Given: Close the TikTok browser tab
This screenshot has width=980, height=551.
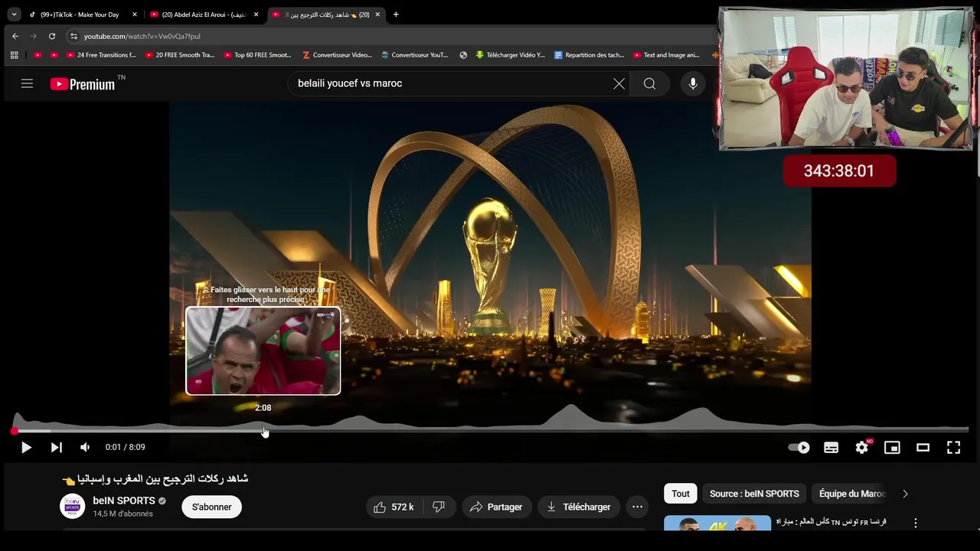Looking at the screenshot, I should pos(135,15).
